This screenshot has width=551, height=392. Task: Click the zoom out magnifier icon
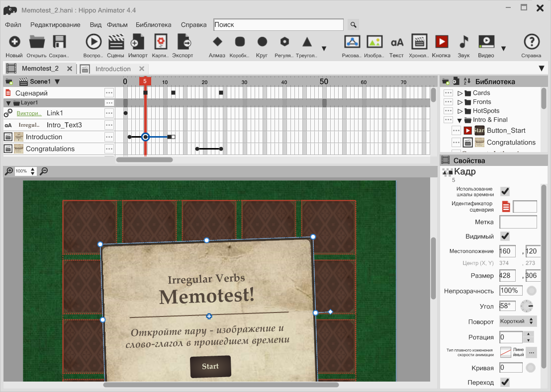(x=44, y=171)
